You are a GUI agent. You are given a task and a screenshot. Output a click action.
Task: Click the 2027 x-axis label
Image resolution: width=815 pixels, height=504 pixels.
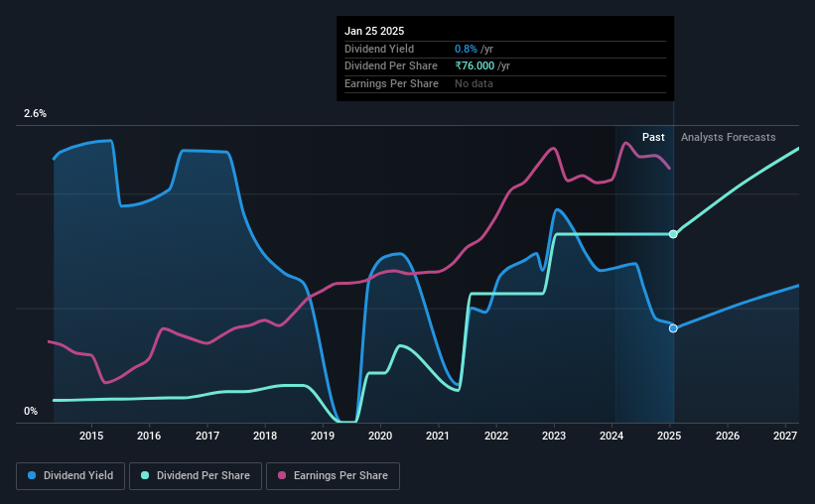tap(785, 436)
